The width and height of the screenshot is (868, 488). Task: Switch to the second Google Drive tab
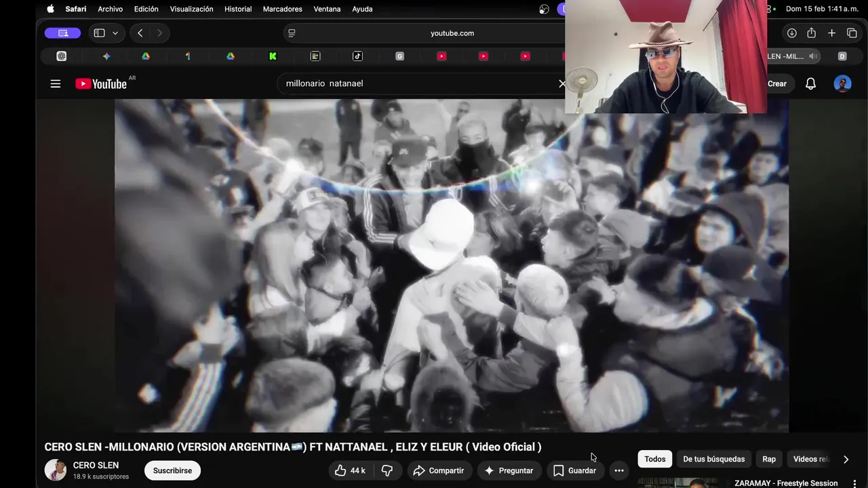[x=231, y=56]
